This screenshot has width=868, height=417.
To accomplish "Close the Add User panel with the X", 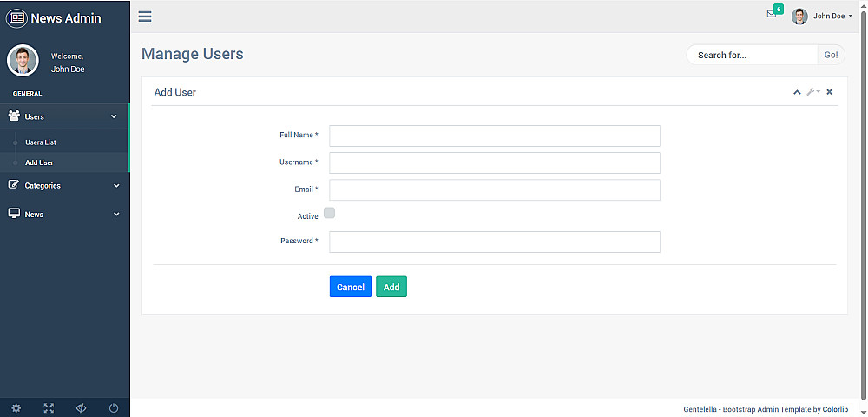I will 829,92.
